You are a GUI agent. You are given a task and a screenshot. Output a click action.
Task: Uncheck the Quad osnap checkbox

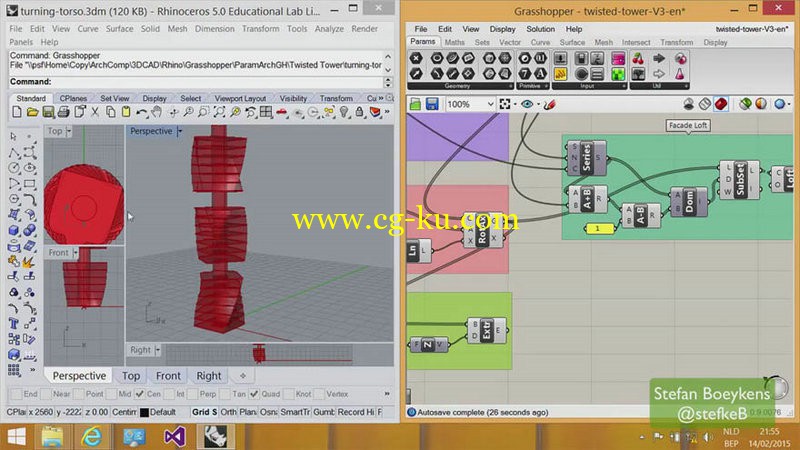(x=254, y=394)
